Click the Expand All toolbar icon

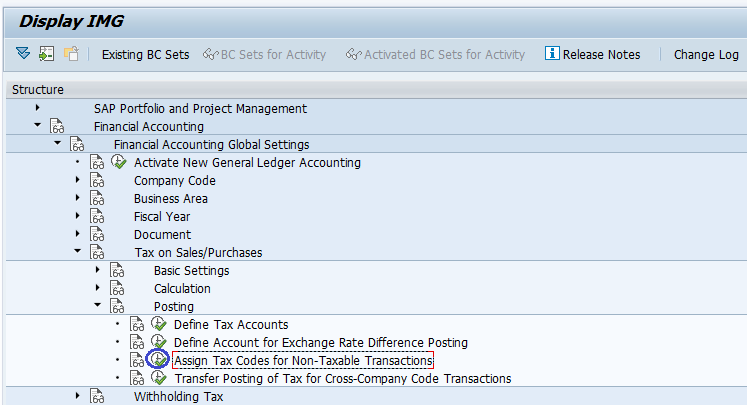(23, 53)
